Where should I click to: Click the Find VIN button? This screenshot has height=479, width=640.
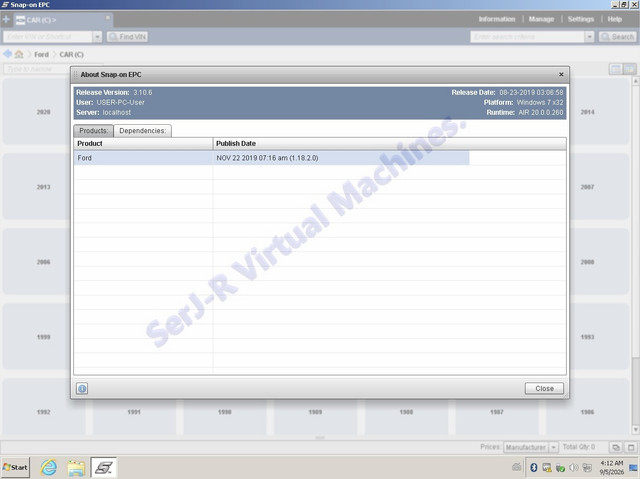(x=127, y=37)
